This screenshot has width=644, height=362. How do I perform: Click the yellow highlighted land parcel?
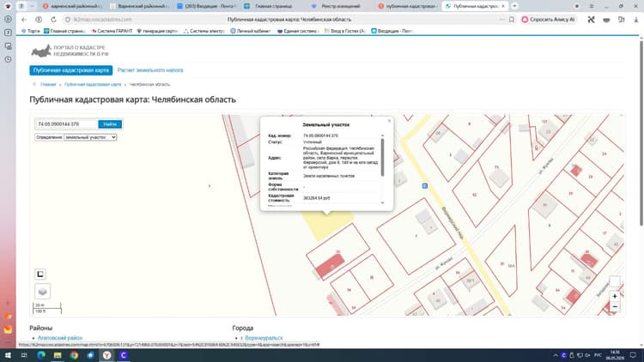pos(326,225)
